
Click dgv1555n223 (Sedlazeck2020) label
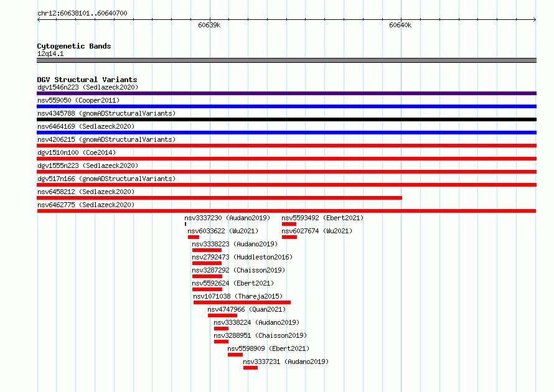(x=88, y=166)
